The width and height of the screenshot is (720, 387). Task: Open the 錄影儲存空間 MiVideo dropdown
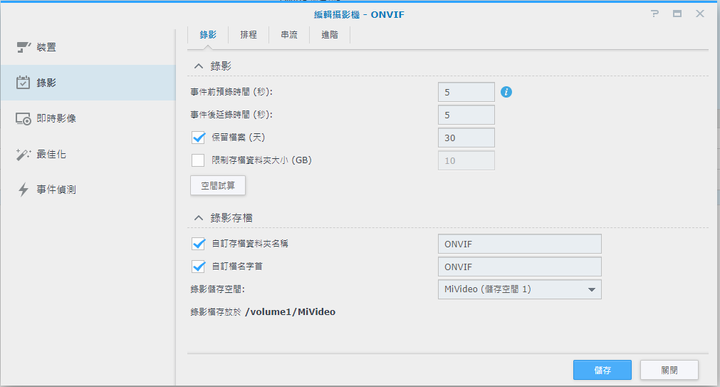[x=520, y=289]
